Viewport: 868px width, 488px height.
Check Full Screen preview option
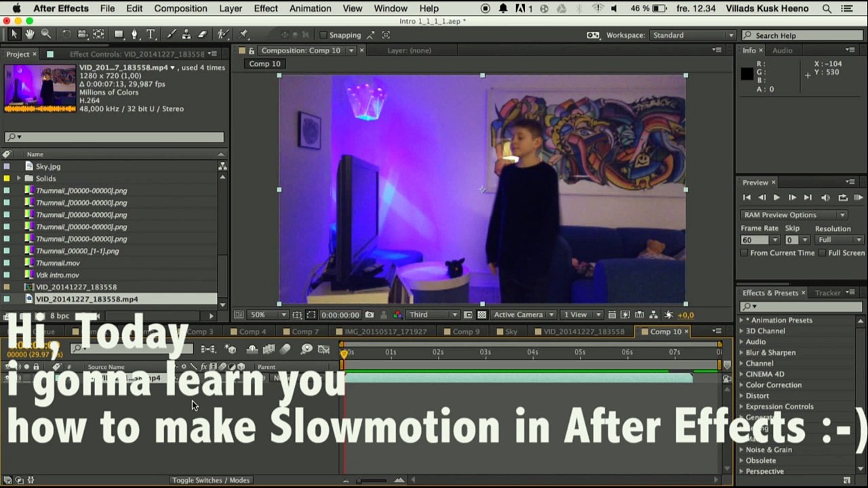[x=822, y=253]
